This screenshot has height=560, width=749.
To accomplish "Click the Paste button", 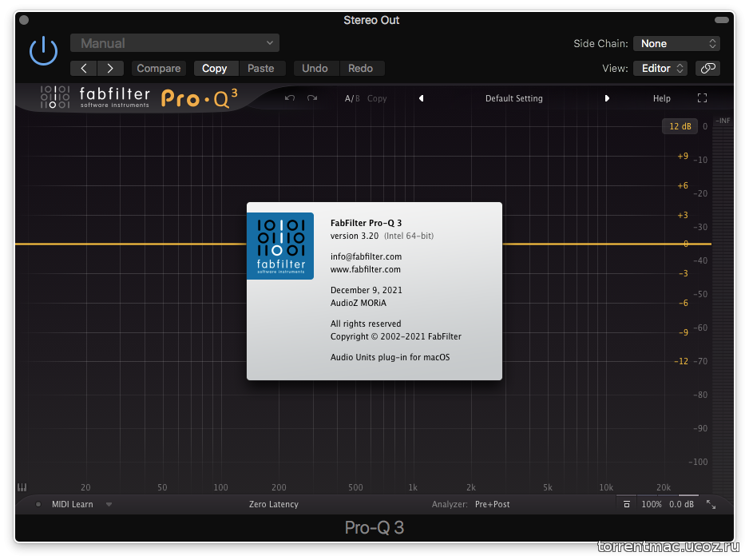I will [261, 69].
